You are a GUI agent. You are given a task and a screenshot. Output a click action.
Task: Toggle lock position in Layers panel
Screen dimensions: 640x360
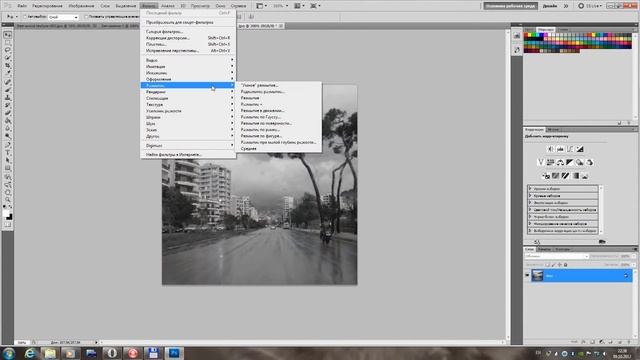click(x=560, y=264)
